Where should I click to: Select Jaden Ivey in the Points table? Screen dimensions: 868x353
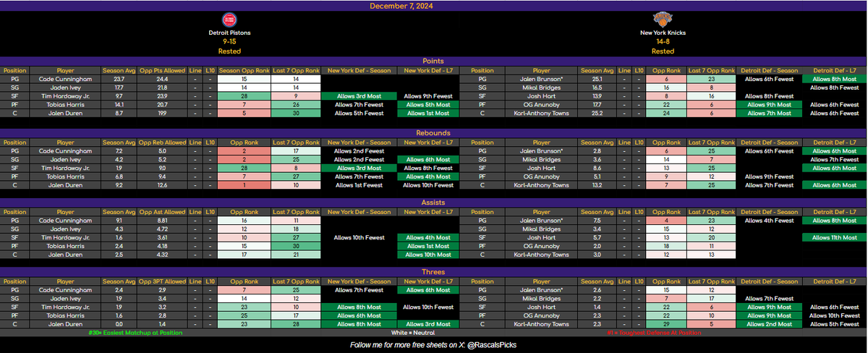(66, 87)
